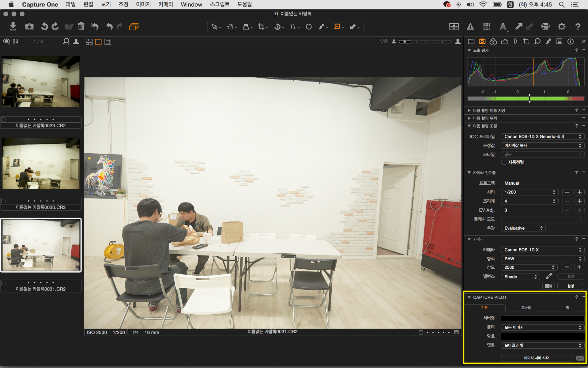Click the printer icon in toolbar

545,27
